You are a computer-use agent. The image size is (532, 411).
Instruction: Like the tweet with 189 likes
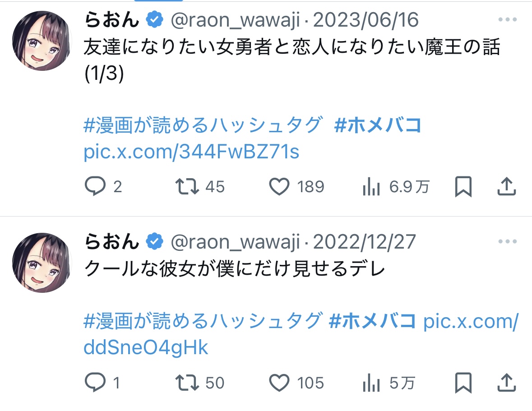point(279,186)
